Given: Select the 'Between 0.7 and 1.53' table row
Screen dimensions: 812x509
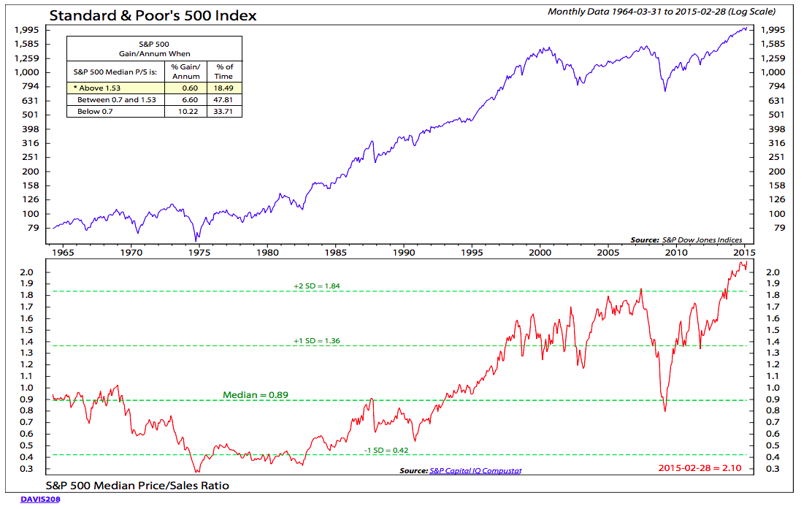Looking at the screenshot, I should tap(118, 99).
